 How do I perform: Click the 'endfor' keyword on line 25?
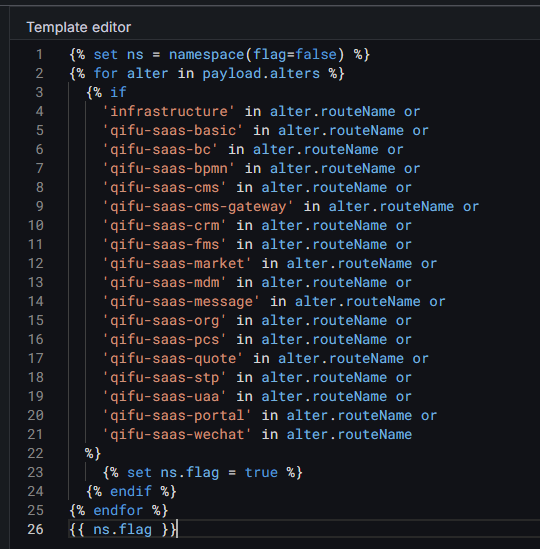tap(118, 510)
